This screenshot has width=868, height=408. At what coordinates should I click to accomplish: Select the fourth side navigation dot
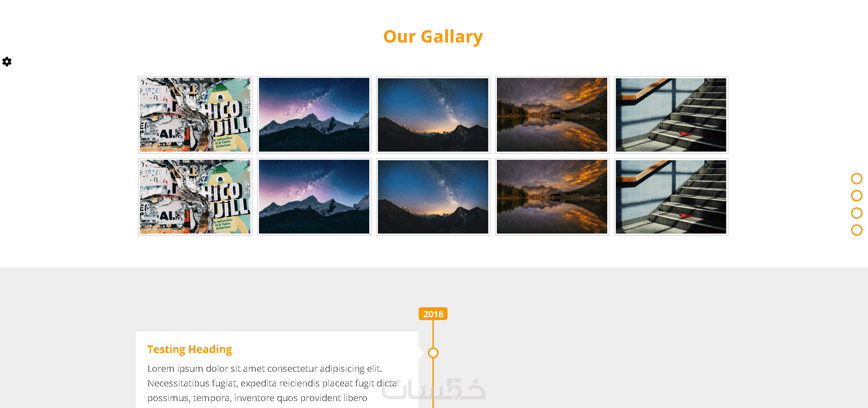[857, 230]
